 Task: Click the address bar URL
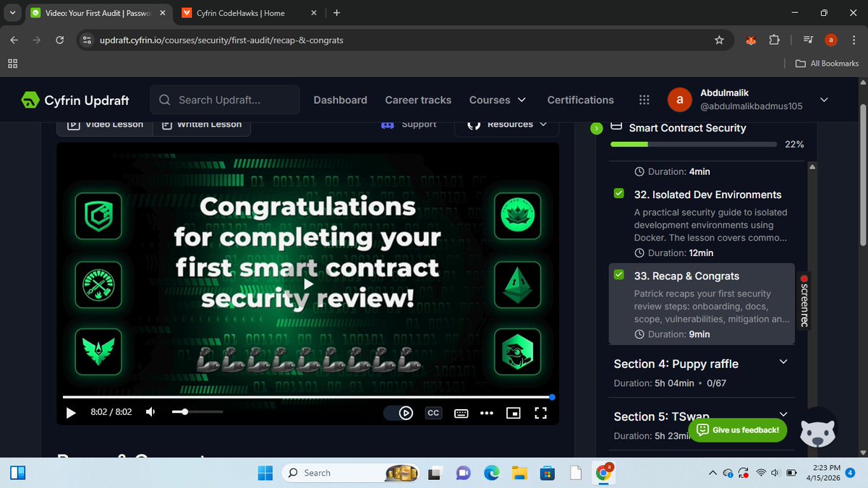tap(221, 40)
